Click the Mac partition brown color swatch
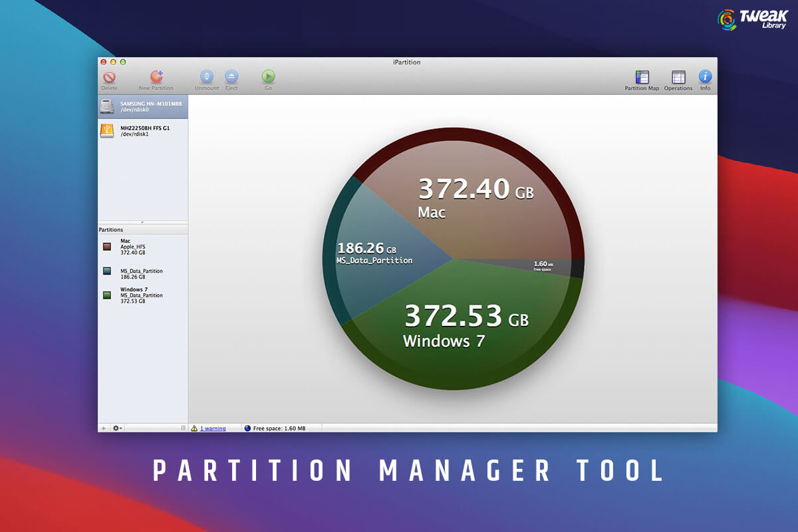Viewport: 798px width, 532px height. click(107, 247)
